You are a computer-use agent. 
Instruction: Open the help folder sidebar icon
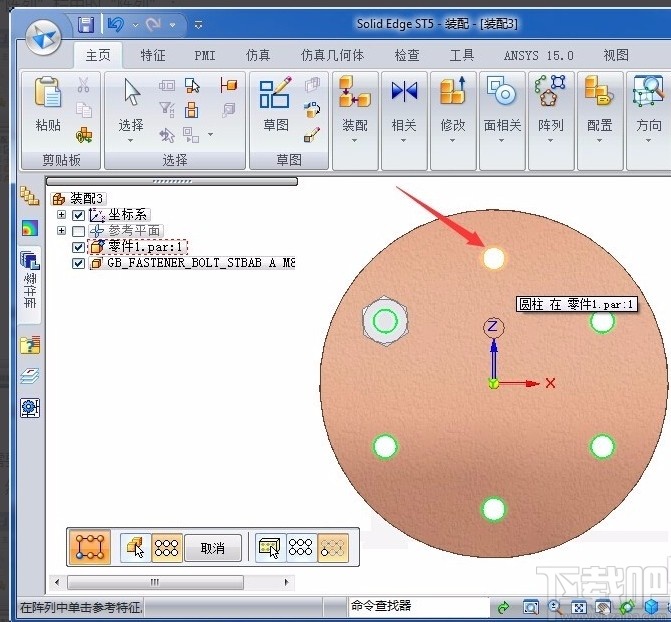[x=30, y=345]
